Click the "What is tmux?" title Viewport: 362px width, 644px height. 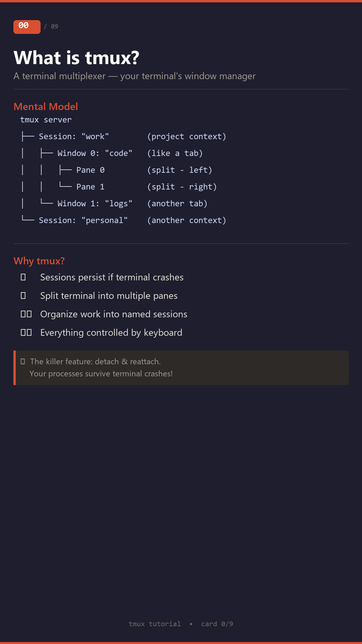[x=76, y=58]
